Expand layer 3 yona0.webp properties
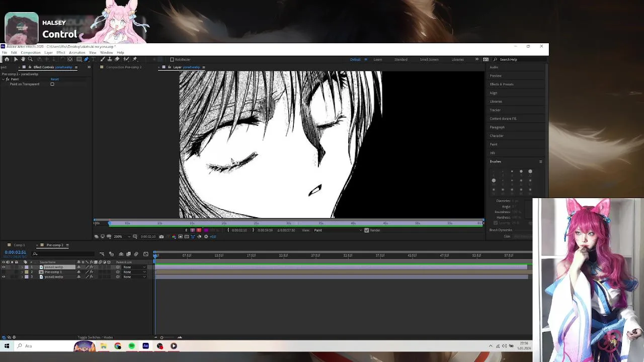 tap(22, 277)
